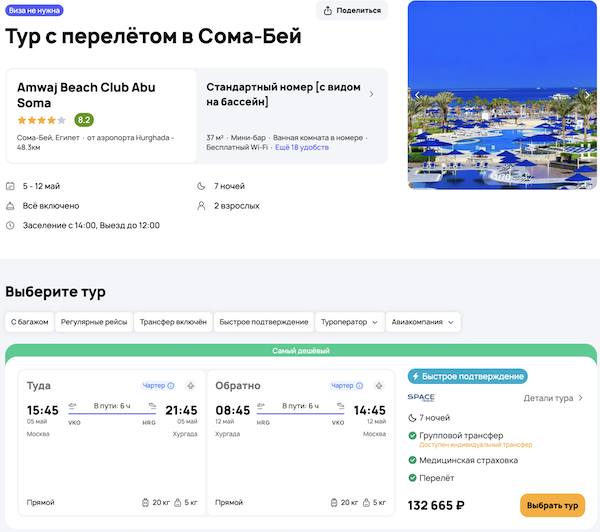Enable the Быстрое подтверждение filter chip

[264, 322]
